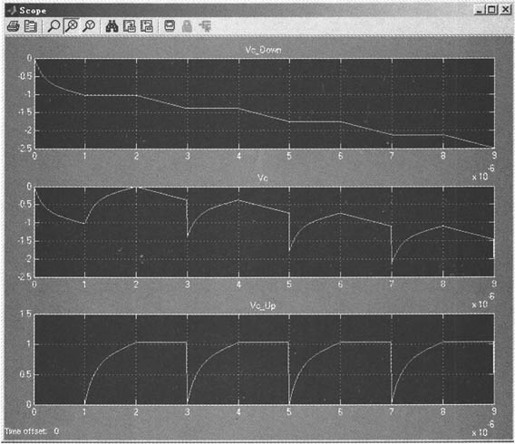Minimize the Scope window
The height and width of the screenshot is (444, 515).
click(x=480, y=10)
